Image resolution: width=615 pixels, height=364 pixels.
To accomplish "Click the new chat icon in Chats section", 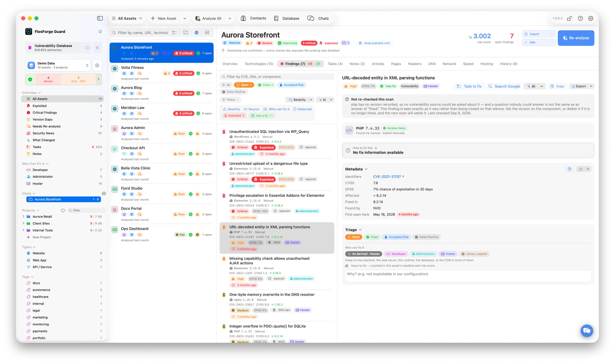I will [104, 194].
